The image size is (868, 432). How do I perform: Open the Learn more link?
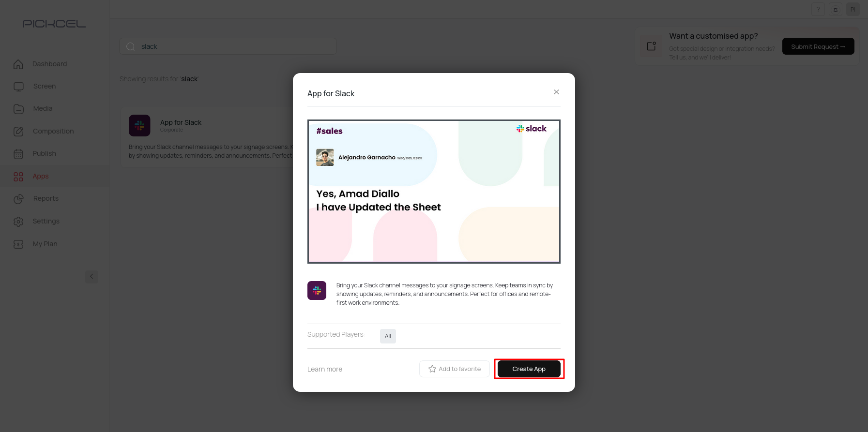click(x=325, y=369)
